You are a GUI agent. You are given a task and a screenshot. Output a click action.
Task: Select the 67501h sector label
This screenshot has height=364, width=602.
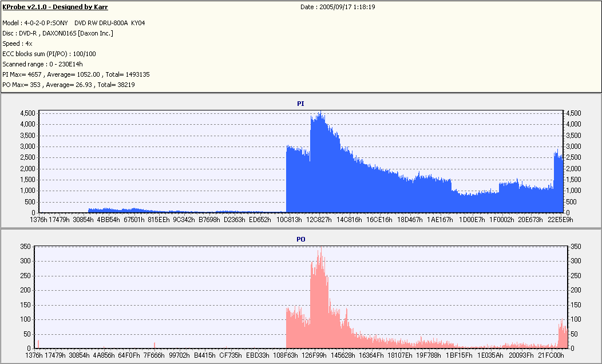coord(134,220)
